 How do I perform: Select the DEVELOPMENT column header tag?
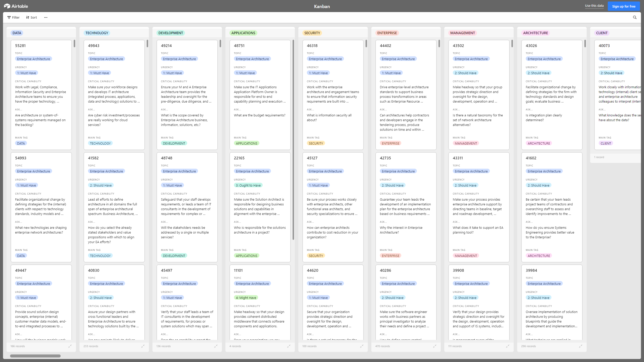pos(171,33)
